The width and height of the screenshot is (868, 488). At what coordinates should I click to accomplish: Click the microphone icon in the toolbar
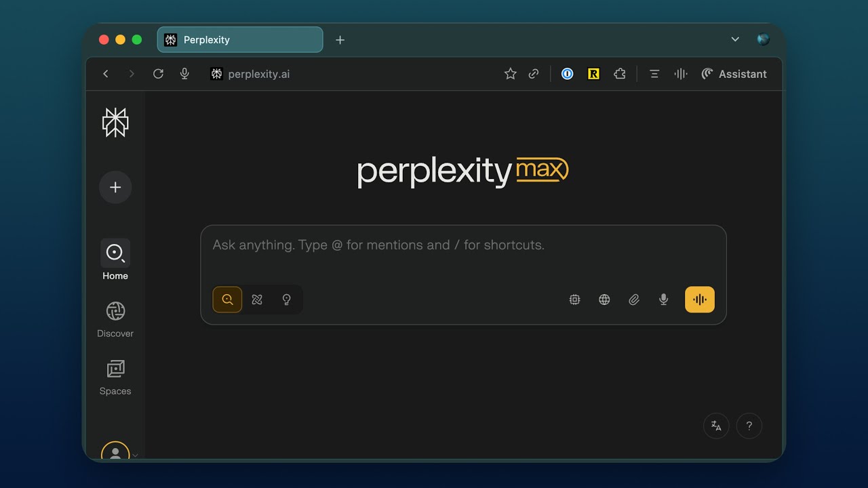(184, 74)
